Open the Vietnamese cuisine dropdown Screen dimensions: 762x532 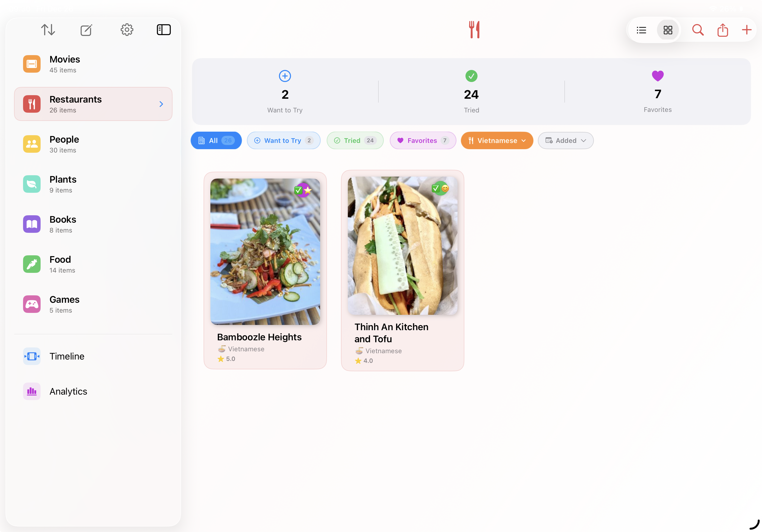click(497, 140)
